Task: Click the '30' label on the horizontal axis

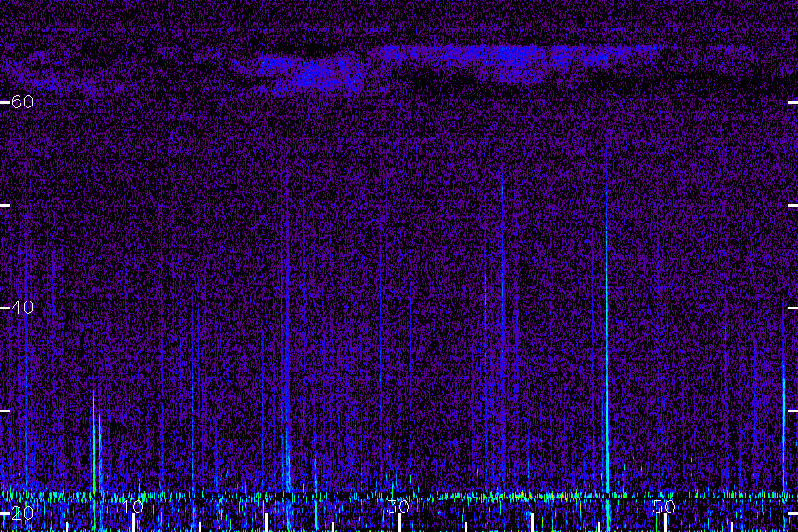Action: 398,506
